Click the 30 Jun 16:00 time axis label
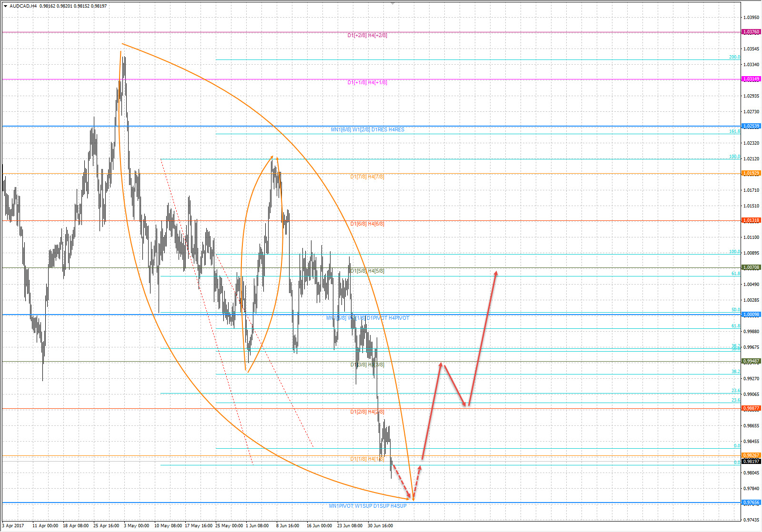 380,526
